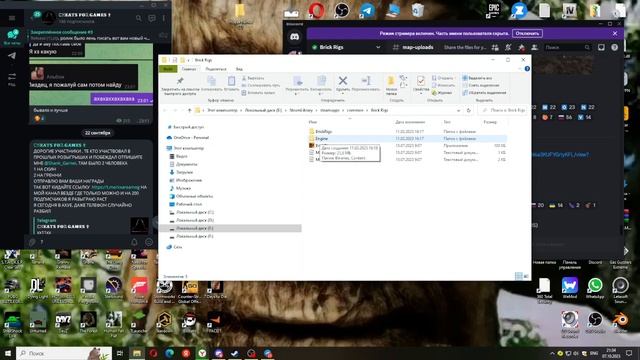Switch to the Главная ribbon tab
This screenshot has width=640, height=360.
tap(189, 69)
